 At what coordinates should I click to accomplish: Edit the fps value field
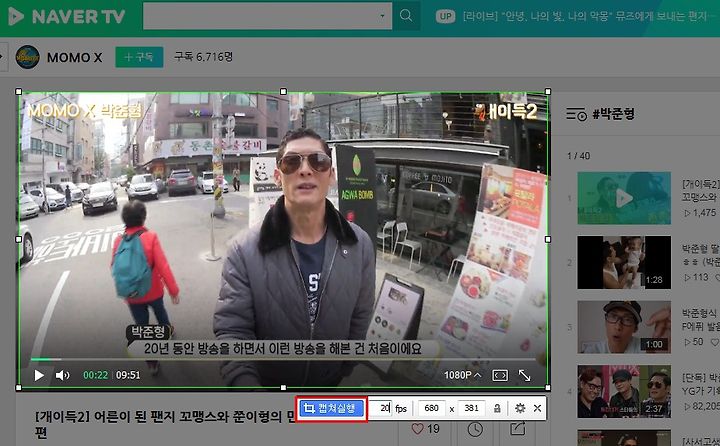[x=381, y=408]
